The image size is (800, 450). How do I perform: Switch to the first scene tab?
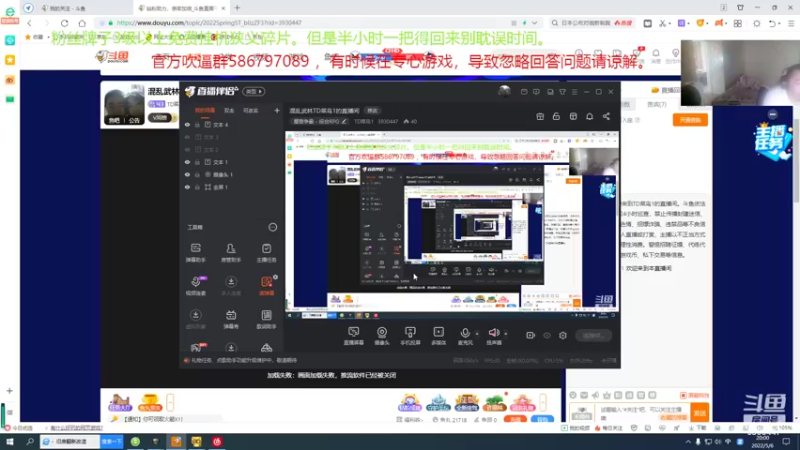click(x=205, y=110)
